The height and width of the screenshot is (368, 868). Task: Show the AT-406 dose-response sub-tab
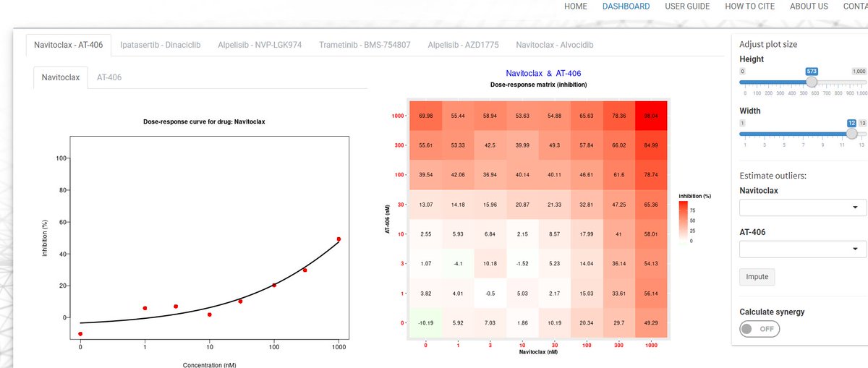[109, 77]
